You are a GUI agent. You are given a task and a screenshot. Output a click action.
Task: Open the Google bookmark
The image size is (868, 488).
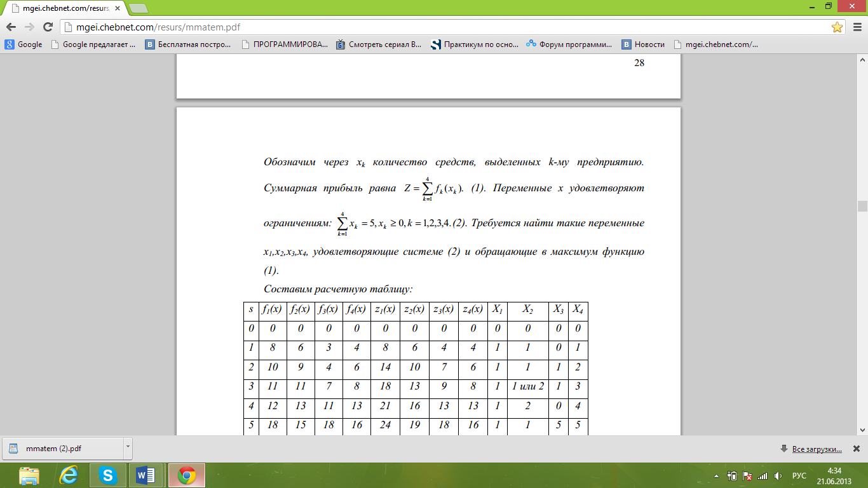tap(24, 44)
